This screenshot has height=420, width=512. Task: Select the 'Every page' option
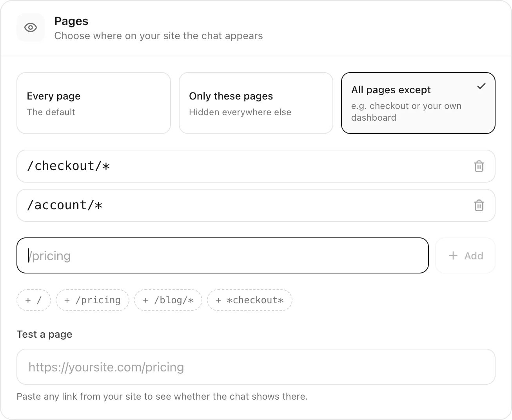click(94, 103)
